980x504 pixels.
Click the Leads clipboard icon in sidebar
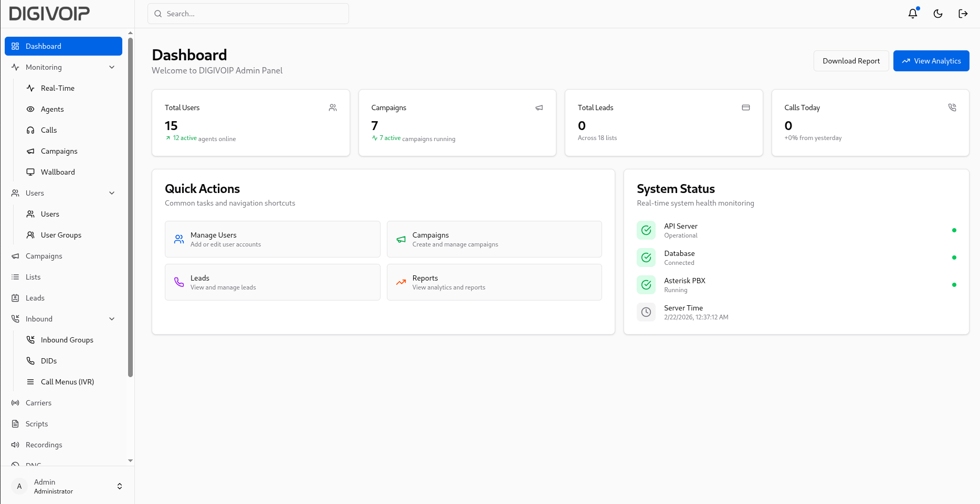[x=15, y=298]
